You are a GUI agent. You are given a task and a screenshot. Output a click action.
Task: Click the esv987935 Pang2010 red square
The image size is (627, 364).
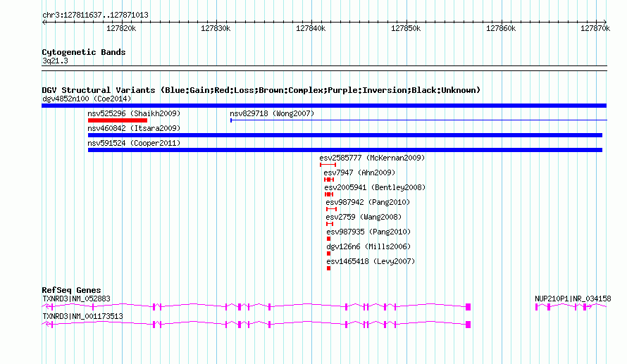[329, 239]
